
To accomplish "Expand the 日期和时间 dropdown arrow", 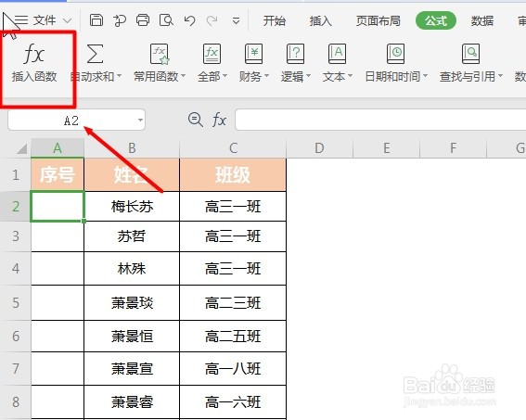I will point(426,76).
